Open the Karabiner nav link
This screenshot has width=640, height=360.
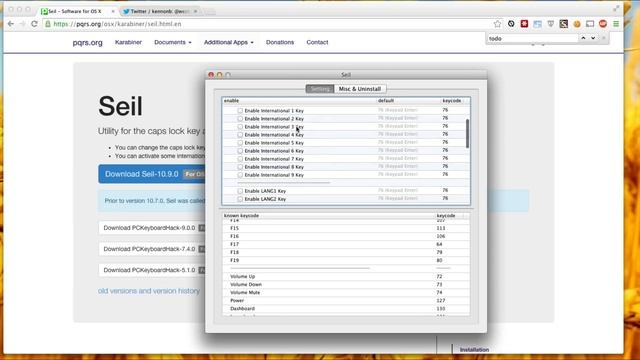coord(128,42)
